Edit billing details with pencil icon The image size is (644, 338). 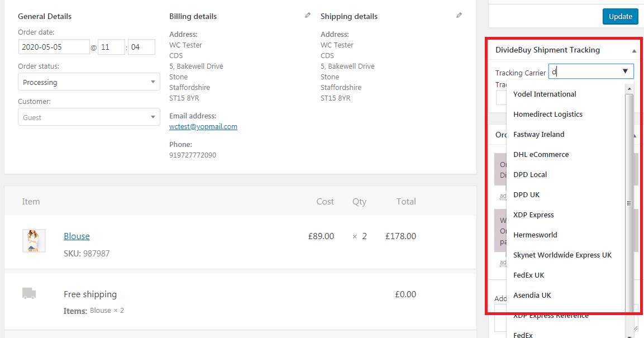tap(307, 16)
